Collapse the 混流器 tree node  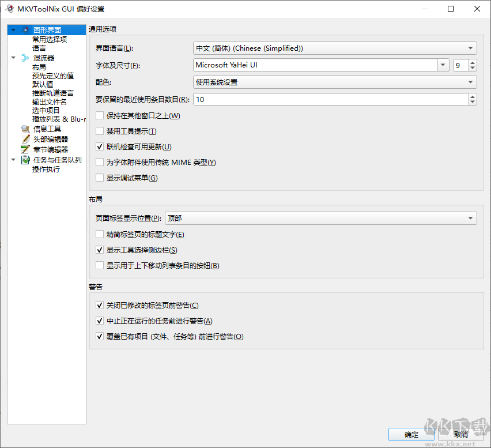pyautogui.click(x=13, y=58)
